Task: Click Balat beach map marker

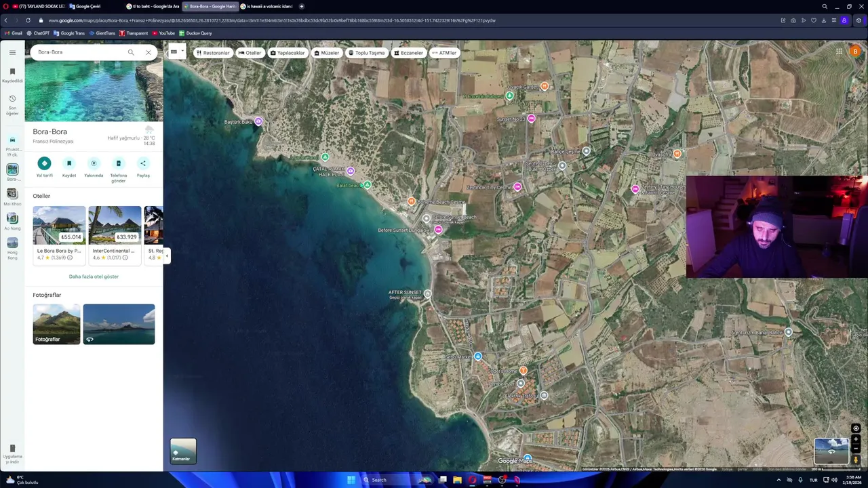Action: 367,184
